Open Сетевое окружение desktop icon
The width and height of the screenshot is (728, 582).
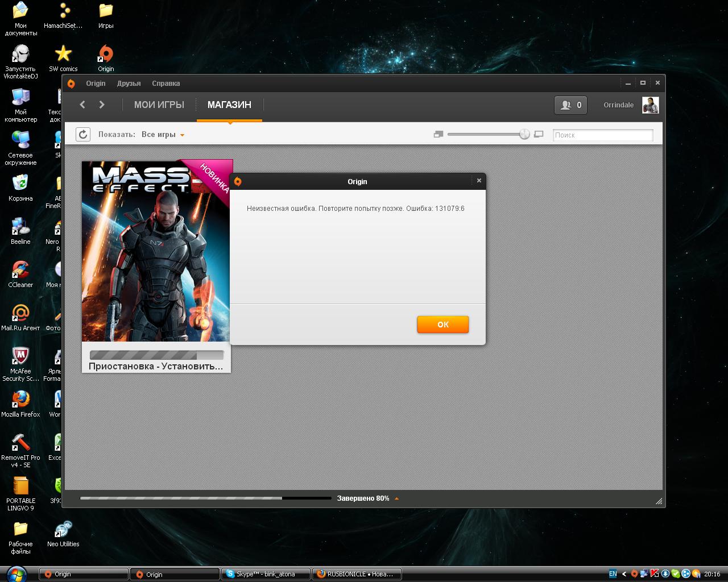(x=20, y=148)
